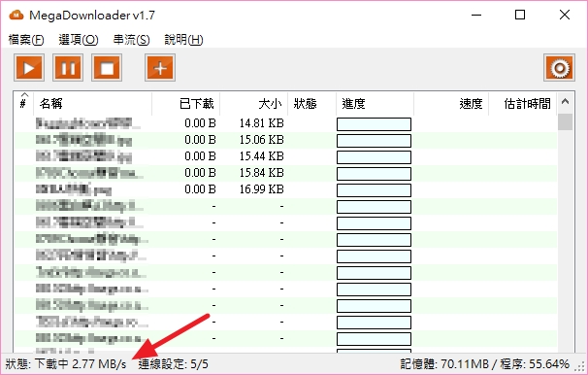Sort by the 大小 column header
The image size is (588, 375).
254,103
